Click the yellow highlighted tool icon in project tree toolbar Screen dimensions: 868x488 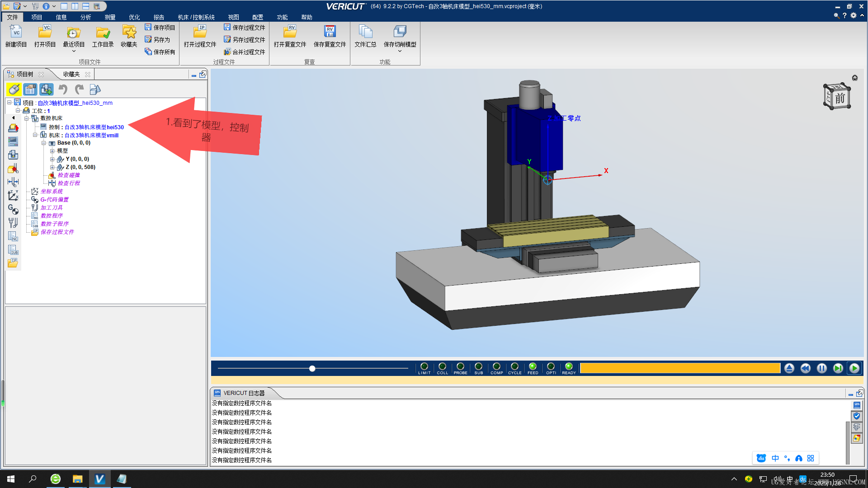(14, 89)
